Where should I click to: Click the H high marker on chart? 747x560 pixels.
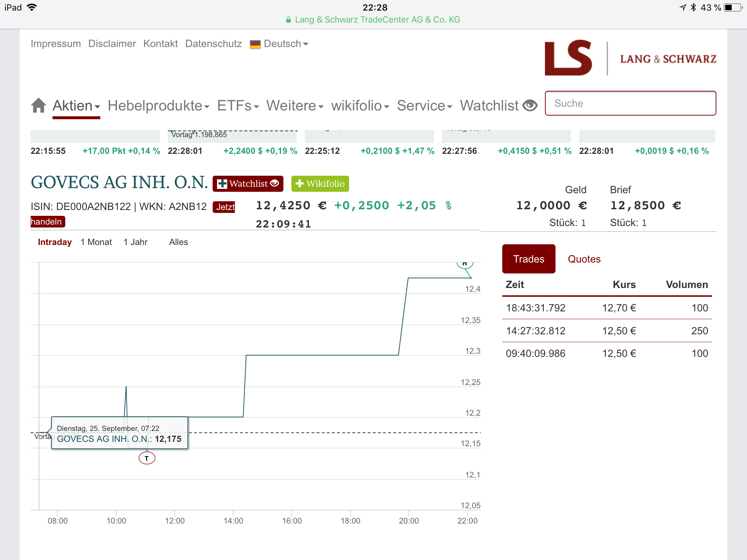465,264
